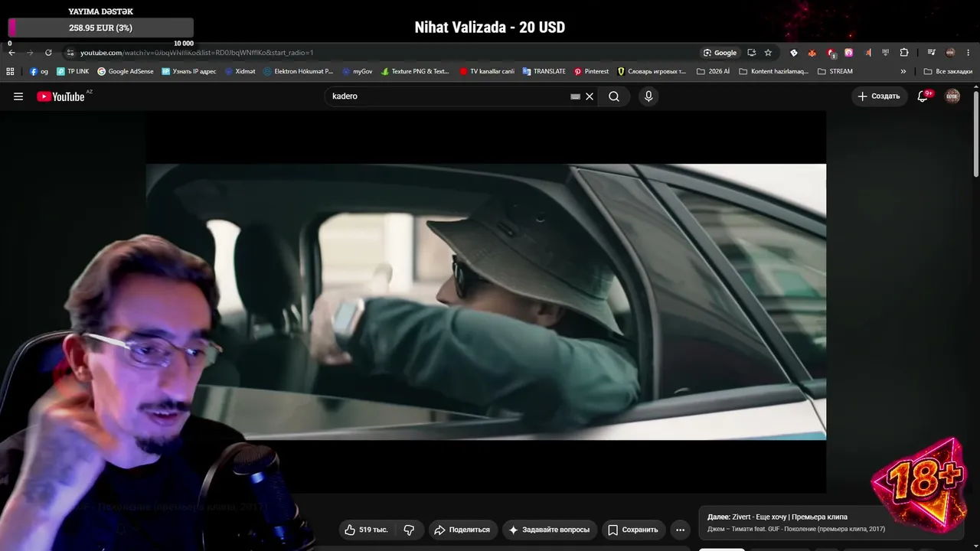Open the Google AdSense bookmark
Viewport: 980px width, 551px height.
tap(126, 71)
